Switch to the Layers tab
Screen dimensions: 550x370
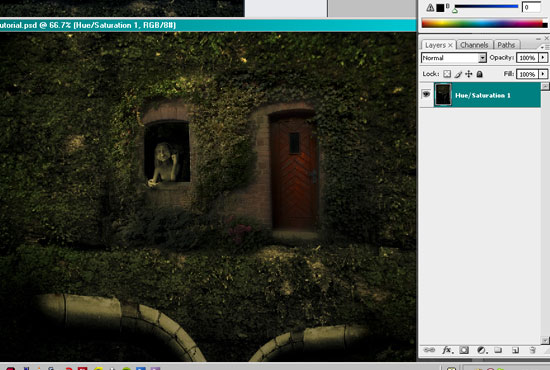(x=435, y=45)
